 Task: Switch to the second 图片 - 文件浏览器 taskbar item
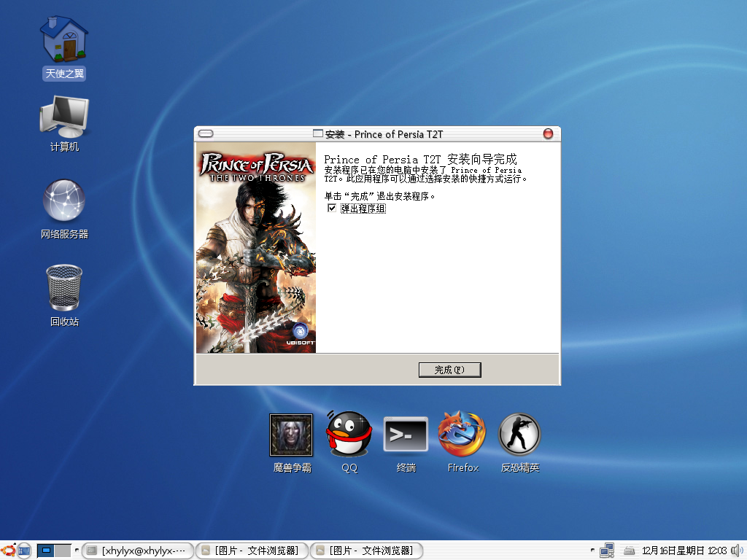(366, 551)
